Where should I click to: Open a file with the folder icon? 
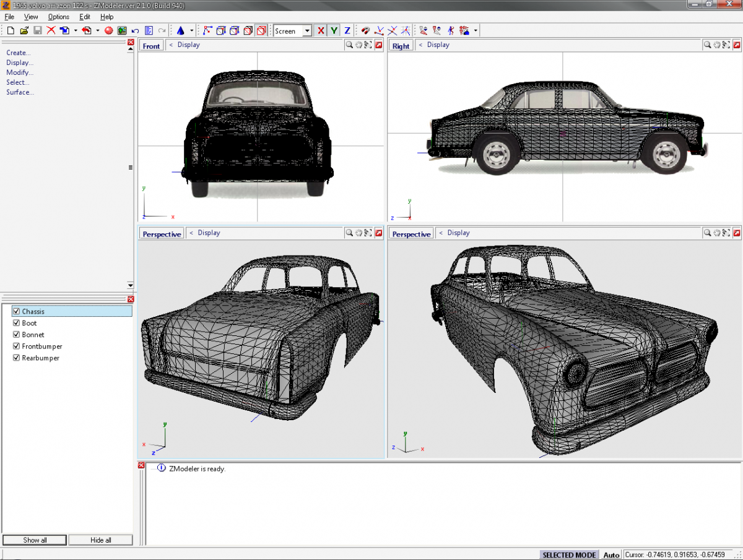pyautogui.click(x=24, y=30)
